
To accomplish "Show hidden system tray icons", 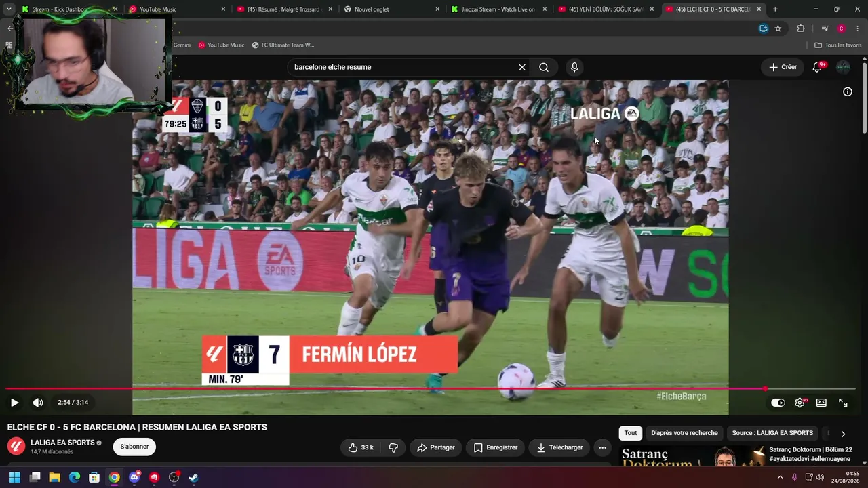I will tap(780, 477).
